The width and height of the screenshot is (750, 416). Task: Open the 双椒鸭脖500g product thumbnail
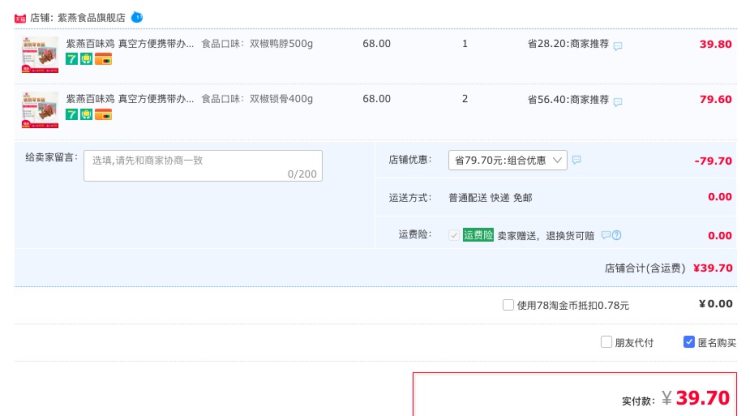tap(40, 55)
